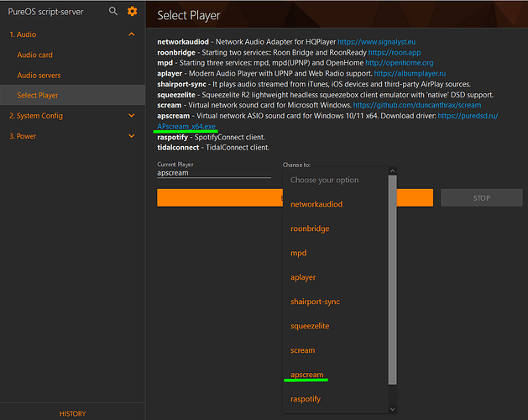The height and width of the screenshot is (420, 528).
Task: Open the signalyst.eu link
Action: (376, 42)
